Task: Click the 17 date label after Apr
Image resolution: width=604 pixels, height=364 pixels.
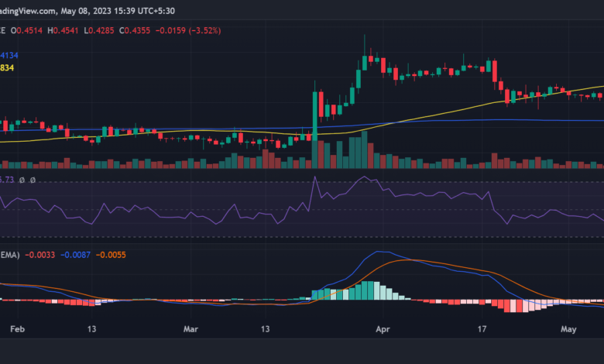Action: (483, 328)
